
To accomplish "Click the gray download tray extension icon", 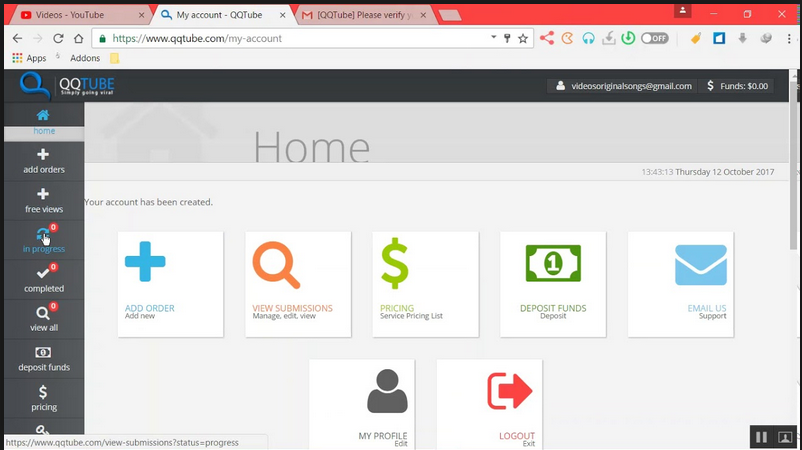I will (609, 38).
